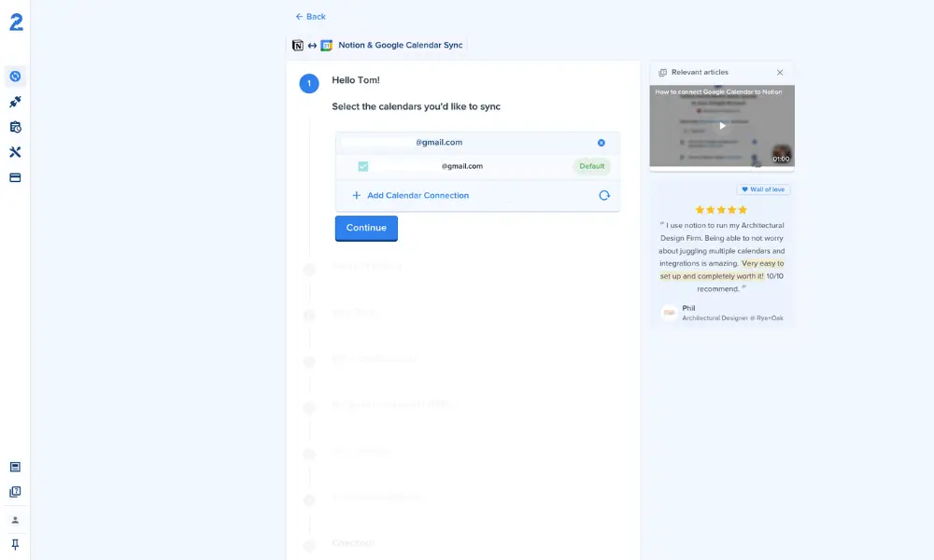Open the help question-mark book icon
The image size is (934, 560).
15,492
